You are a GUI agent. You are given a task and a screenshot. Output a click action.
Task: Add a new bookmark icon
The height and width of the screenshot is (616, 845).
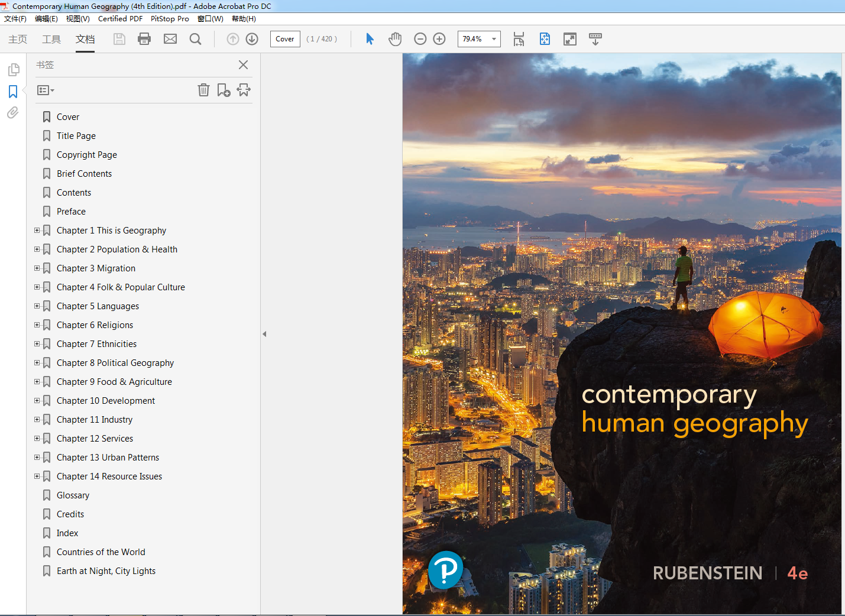coord(224,90)
